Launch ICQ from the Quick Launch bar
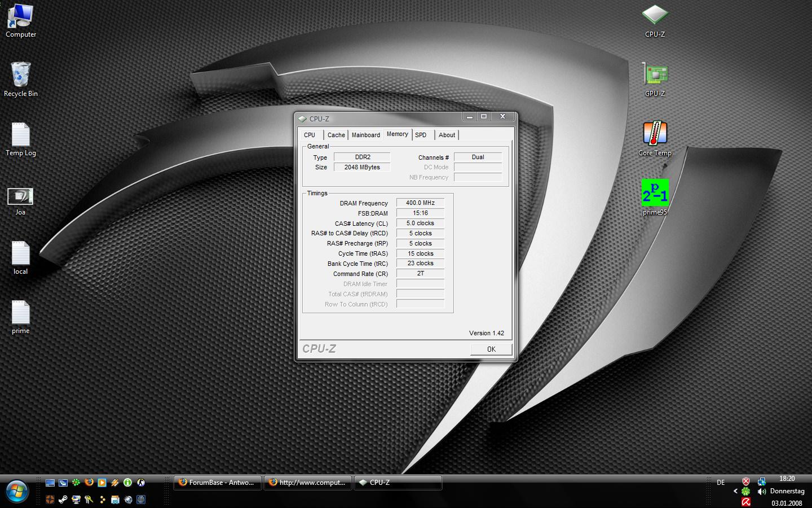 pos(76,483)
